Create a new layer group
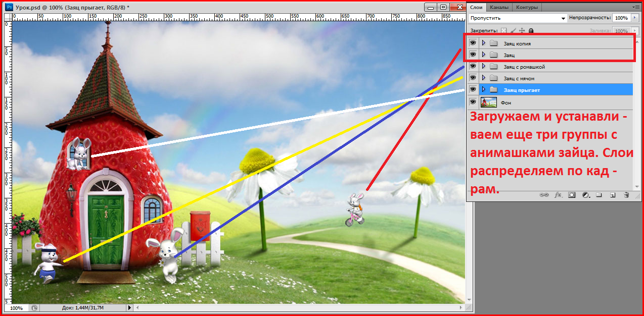This screenshot has height=316, width=644. [599, 194]
